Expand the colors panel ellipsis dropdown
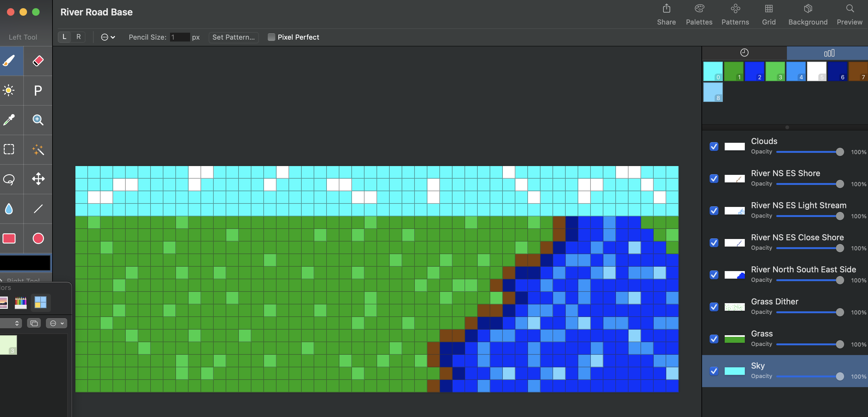 [x=56, y=323]
